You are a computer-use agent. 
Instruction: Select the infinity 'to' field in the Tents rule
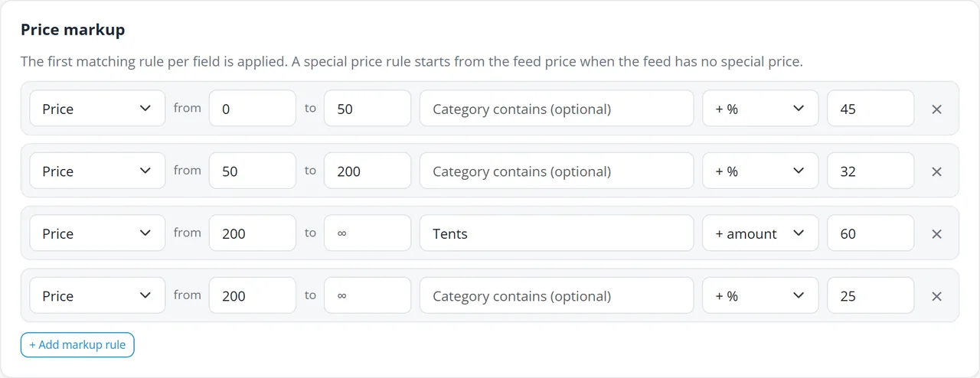[x=367, y=233]
